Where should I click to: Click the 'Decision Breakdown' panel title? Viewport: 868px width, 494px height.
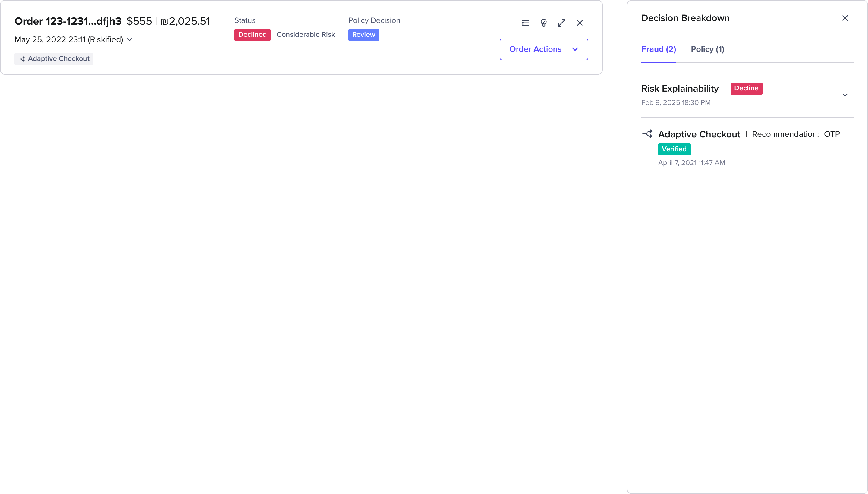685,18
